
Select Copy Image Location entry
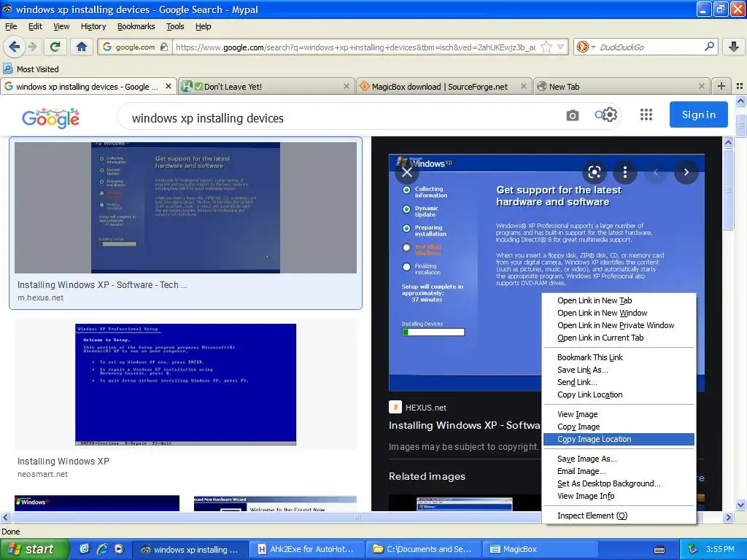(x=619, y=439)
